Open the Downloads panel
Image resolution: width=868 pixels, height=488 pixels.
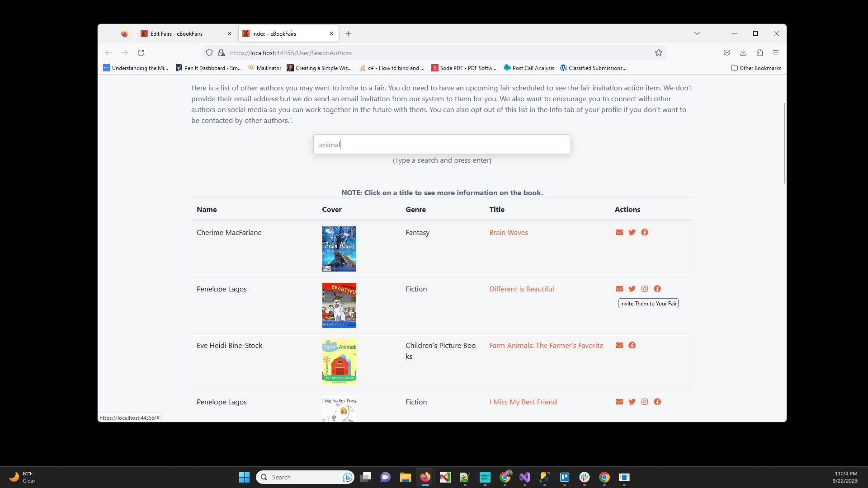pyautogui.click(x=743, y=52)
